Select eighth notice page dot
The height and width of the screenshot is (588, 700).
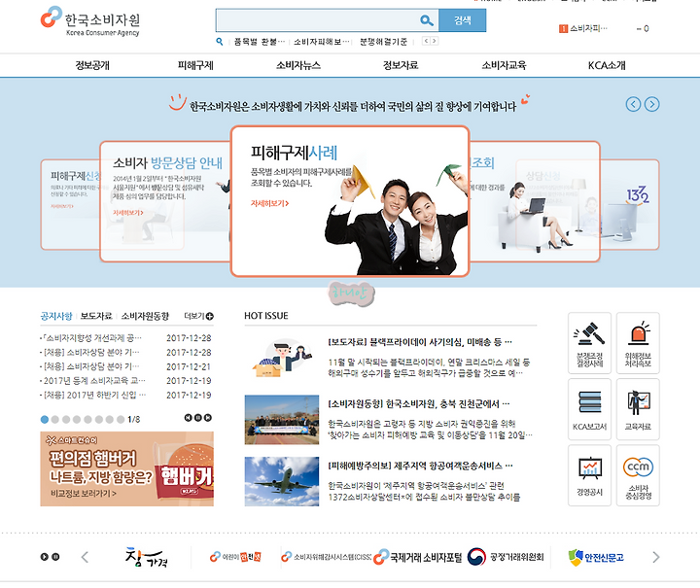click(121, 419)
